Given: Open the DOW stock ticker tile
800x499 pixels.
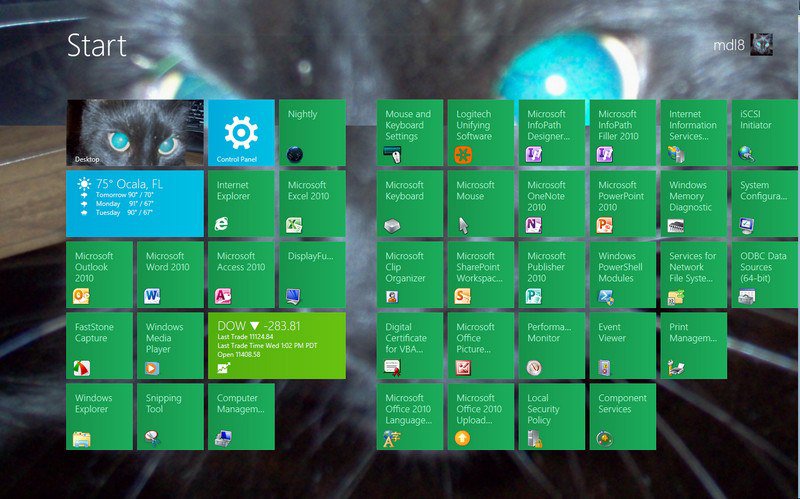Looking at the screenshot, I should (x=276, y=345).
